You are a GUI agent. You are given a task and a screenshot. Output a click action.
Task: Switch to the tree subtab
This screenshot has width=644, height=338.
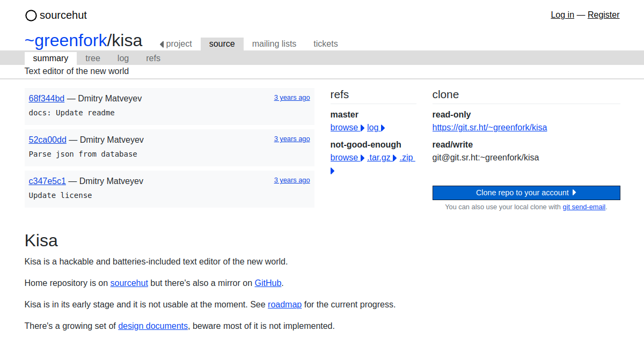point(93,58)
